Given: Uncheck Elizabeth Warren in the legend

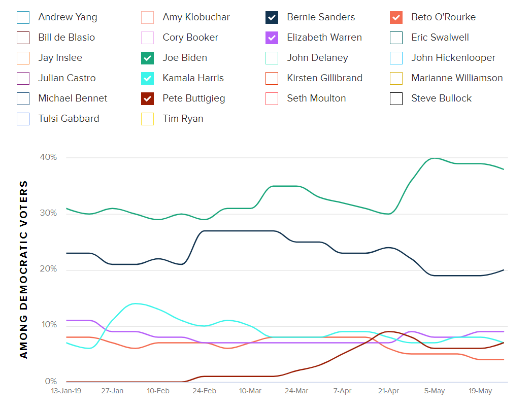Looking at the screenshot, I should coord(272,38).
